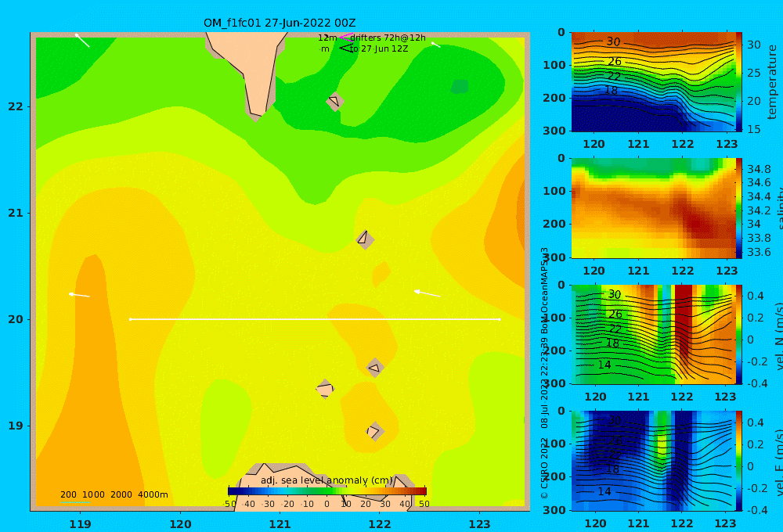Open the eastward velocity cross-section panel
Image resolution: width=783 pixels, height=532 pixels.
[653, 461]
